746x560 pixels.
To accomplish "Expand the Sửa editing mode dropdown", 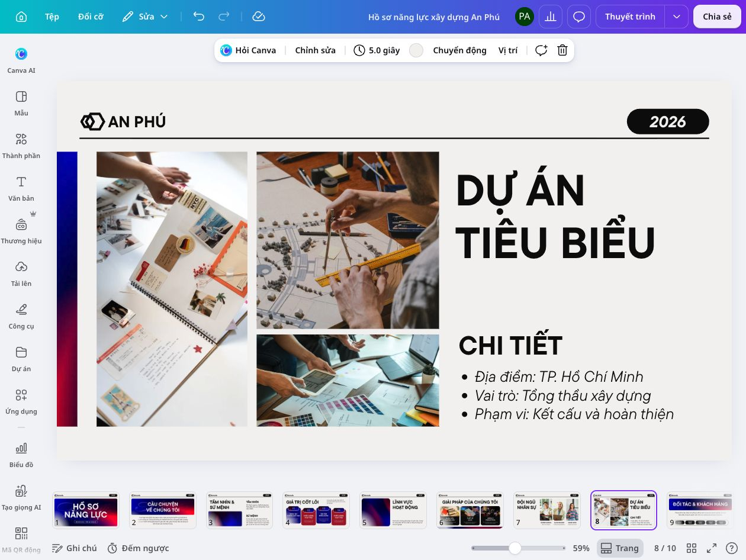I will coord(145,17).
